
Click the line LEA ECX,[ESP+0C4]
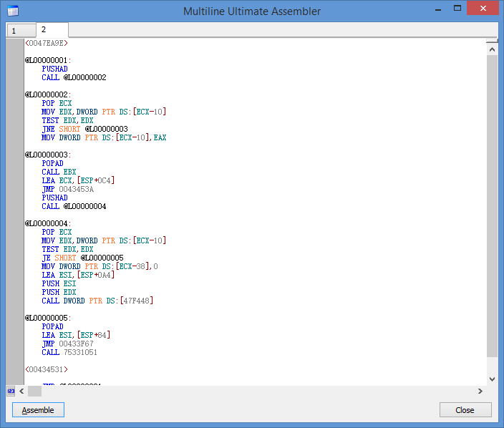click(78, 180)
